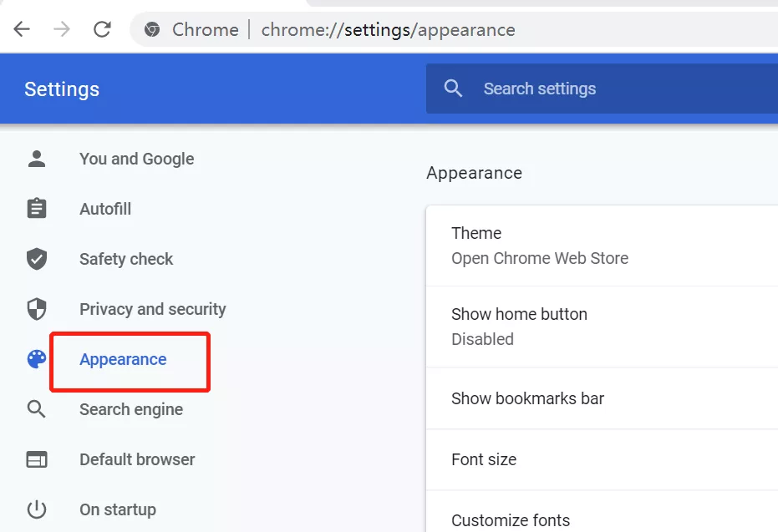Click the magnifier icon in the Search settings bar

pyautogui.click(x=453, y=89)
